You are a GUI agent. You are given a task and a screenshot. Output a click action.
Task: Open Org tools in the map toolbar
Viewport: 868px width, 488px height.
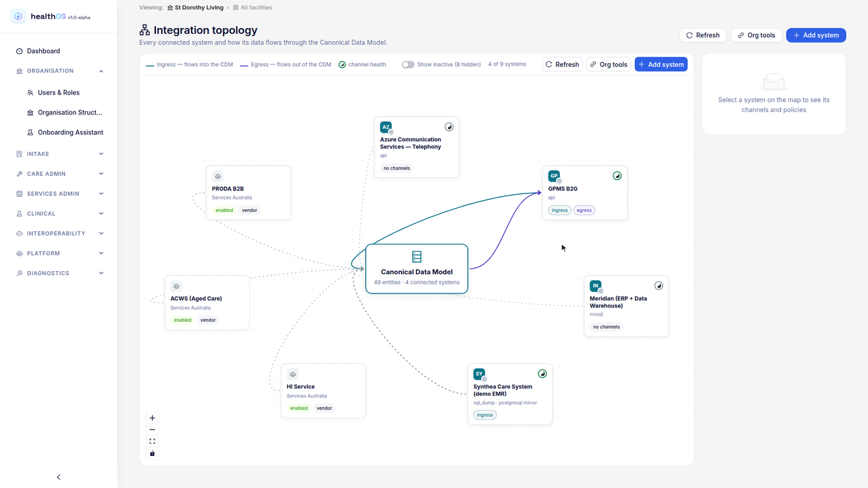[x=609, y=64]
